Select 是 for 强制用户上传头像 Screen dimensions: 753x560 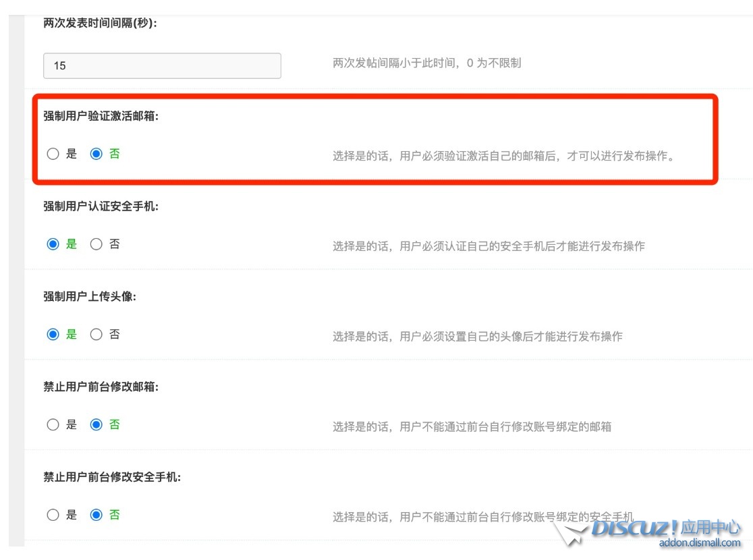click(x=53, y=334)
